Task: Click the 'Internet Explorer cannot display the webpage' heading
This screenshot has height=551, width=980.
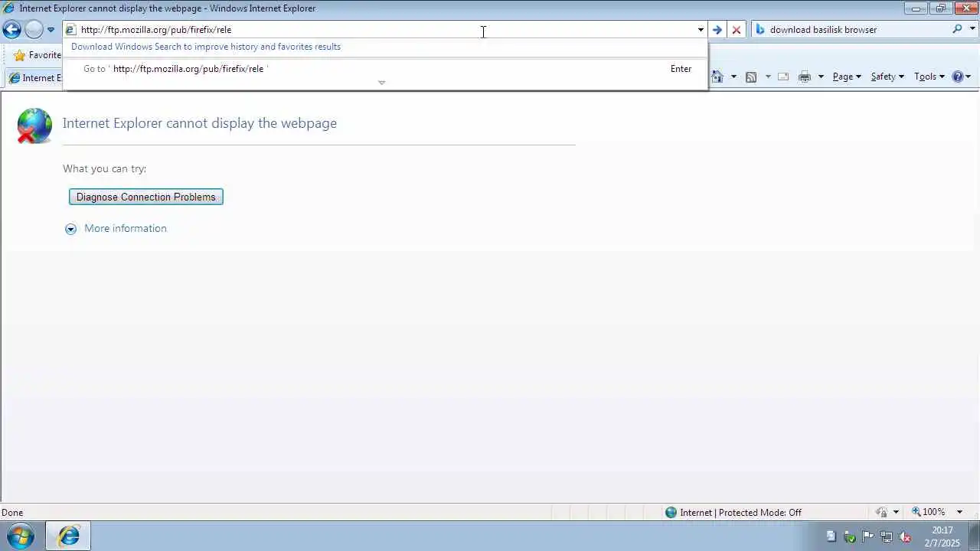Action: click(x=200, y=123)
